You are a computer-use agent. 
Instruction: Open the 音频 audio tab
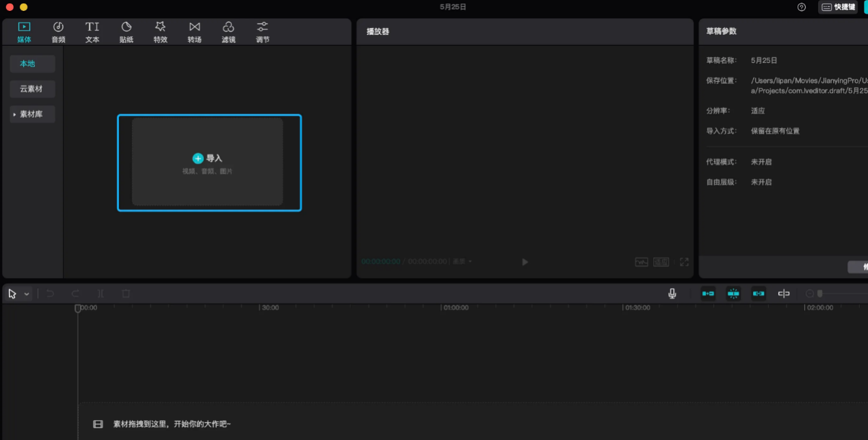(x=58, y=32)
